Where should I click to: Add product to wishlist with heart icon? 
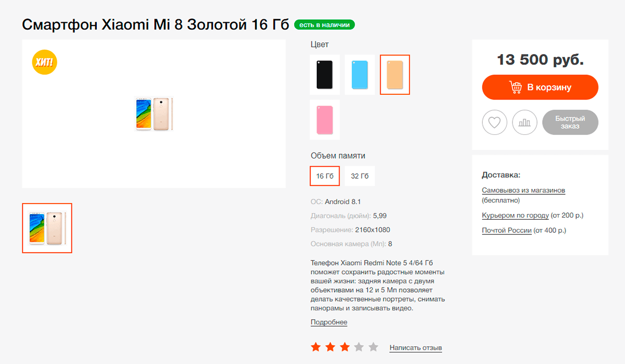(x=494, y=123)
